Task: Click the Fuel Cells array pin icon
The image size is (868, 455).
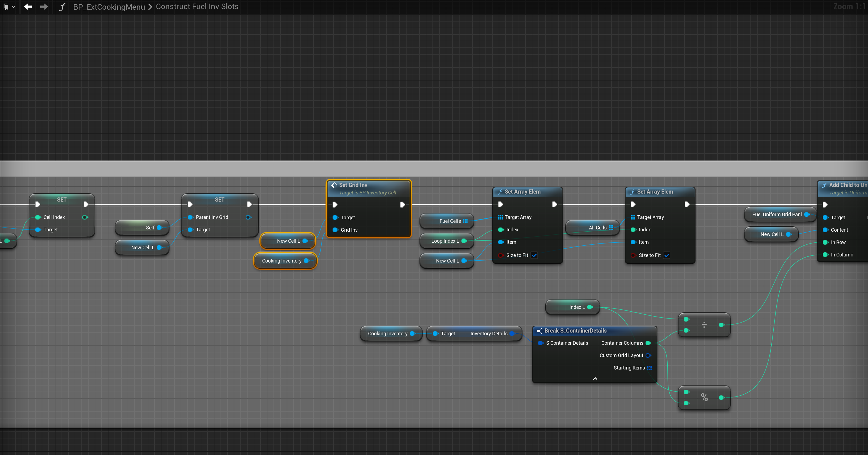Action: coord(465,221)
